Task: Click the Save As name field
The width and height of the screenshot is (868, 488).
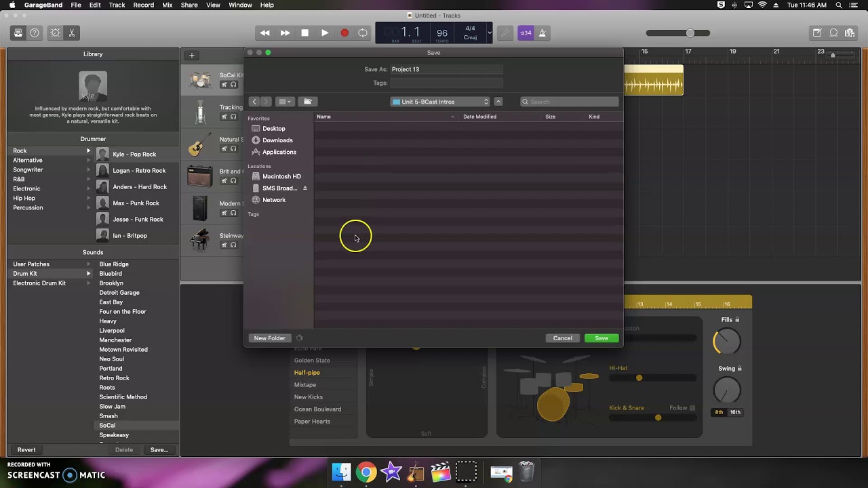Action: click(446, 69)
